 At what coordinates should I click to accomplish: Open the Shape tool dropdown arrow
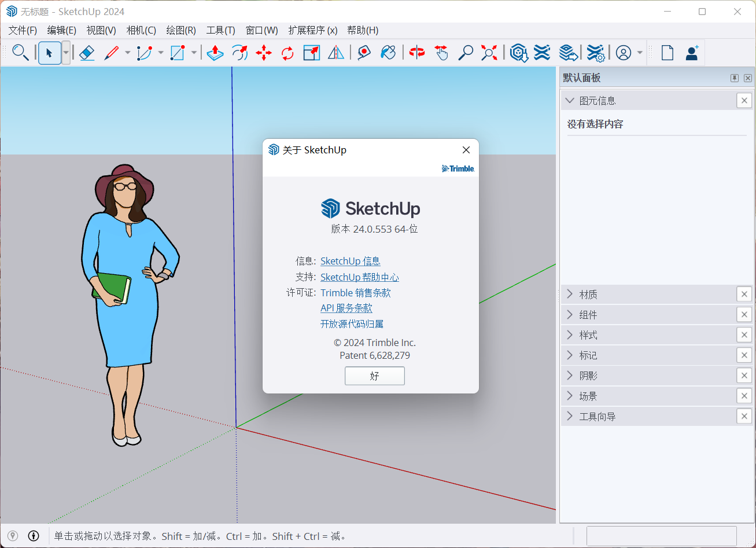pos(194,53)
